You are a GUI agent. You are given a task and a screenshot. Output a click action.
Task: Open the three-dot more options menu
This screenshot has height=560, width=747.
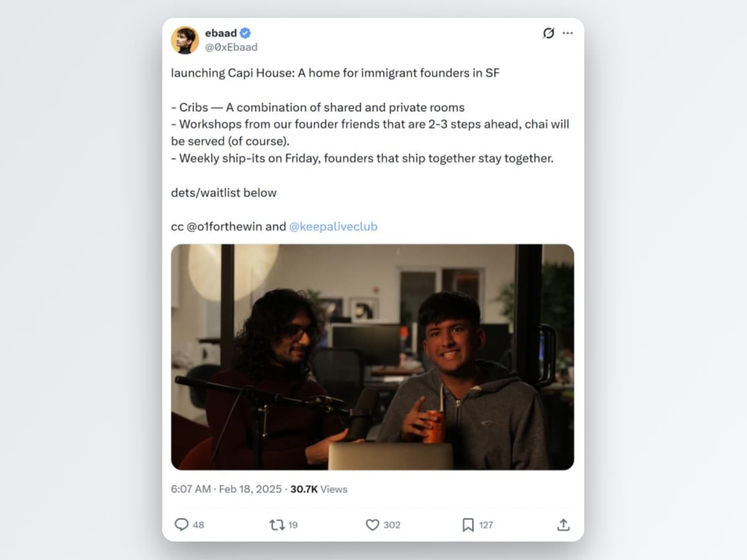568,33
